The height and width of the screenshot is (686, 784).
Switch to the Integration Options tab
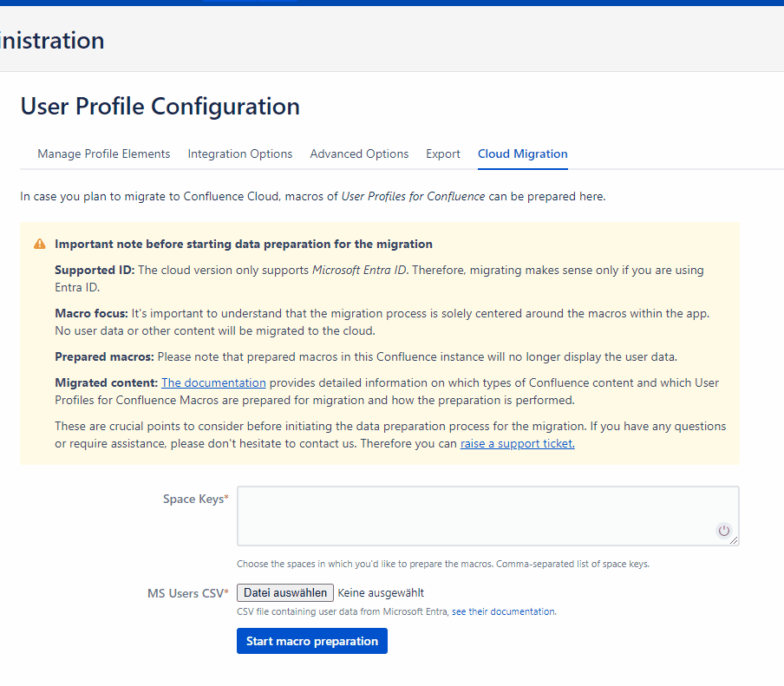click(240, 154)
